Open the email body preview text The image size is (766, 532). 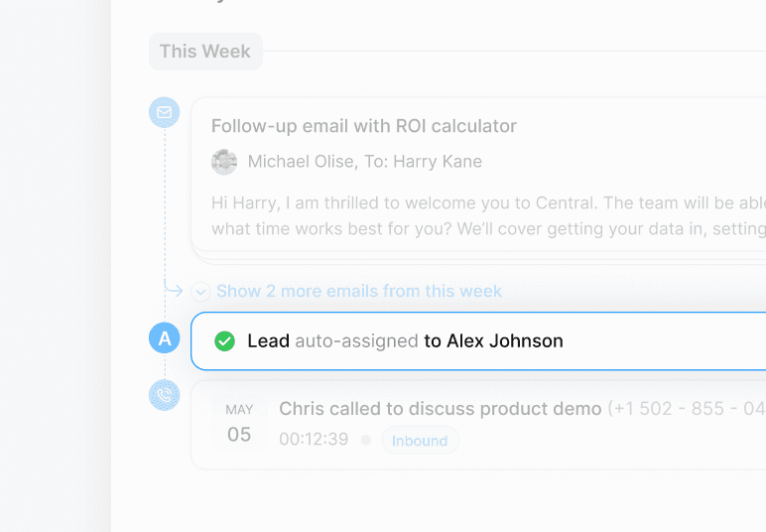click(x=488, y=216)
